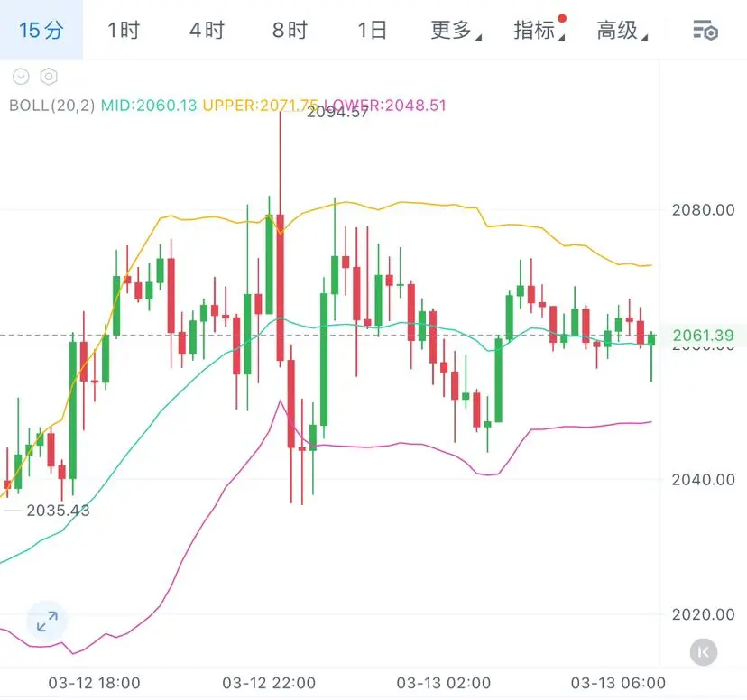
Task: Open BOLL indicator hexagon settings icon
Action: (x=49, y=78)
